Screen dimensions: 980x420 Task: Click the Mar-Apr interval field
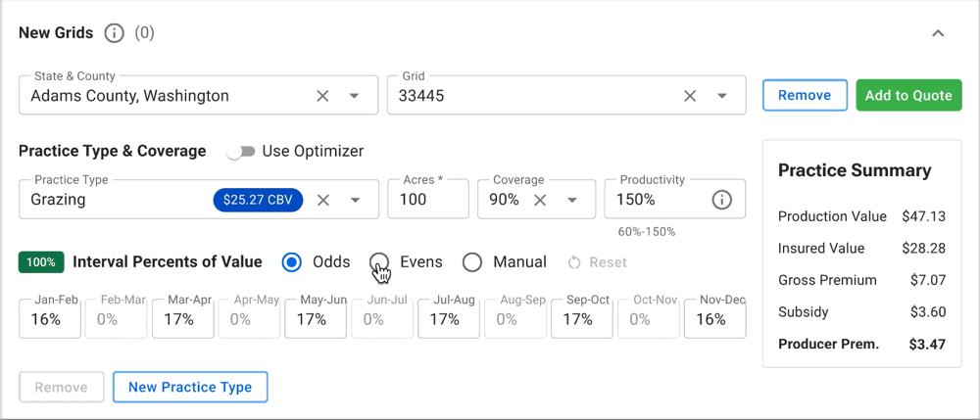click(x=183, y=319)
